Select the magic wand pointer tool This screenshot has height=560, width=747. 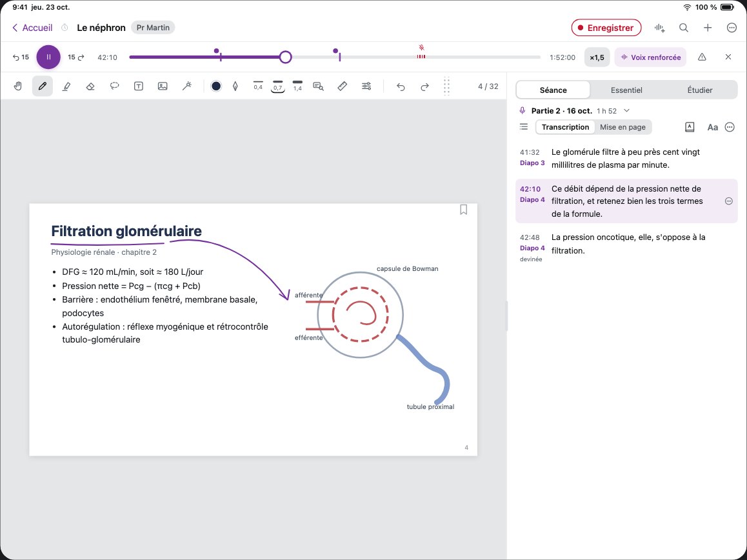[x=187, y=86]
